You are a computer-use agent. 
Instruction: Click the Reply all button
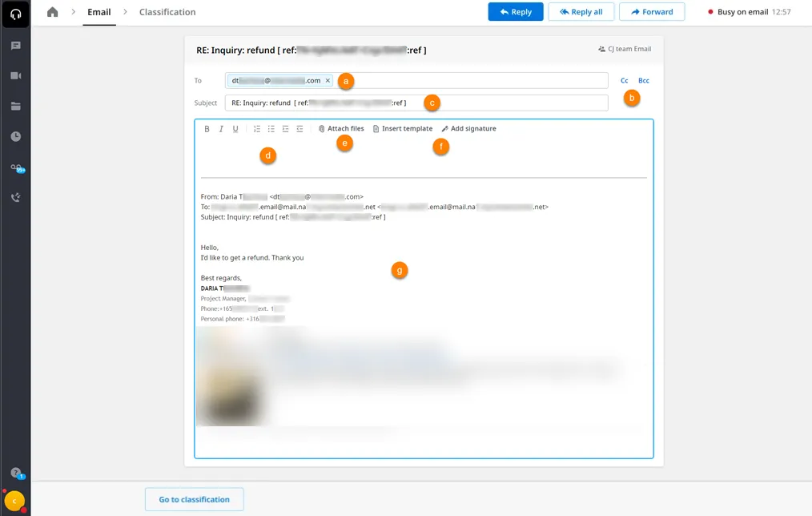point(581,12)
